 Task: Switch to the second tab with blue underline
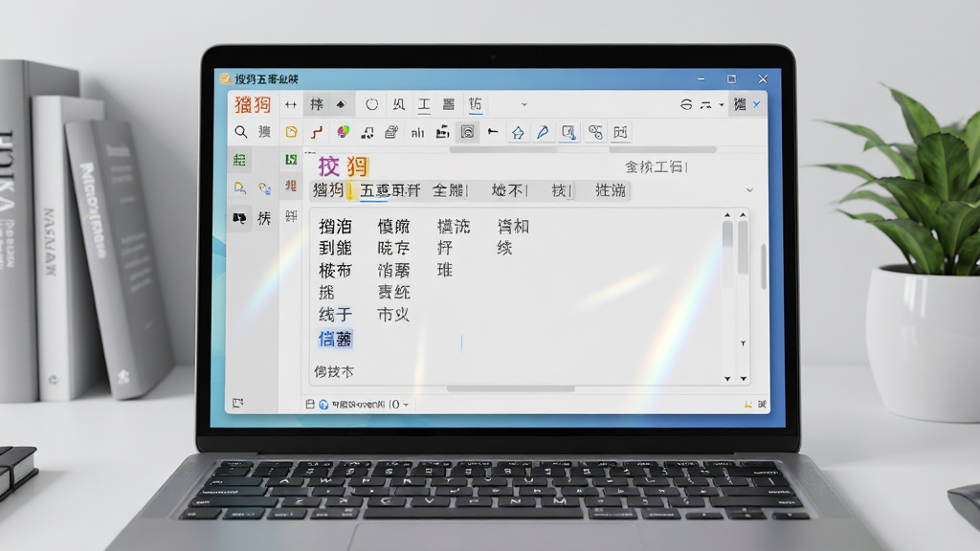390,190
